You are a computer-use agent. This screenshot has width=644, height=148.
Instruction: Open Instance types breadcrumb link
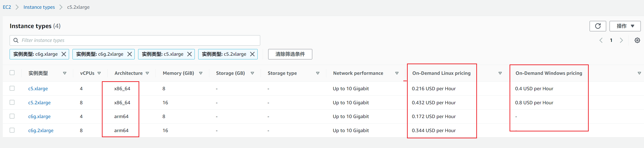(39, 7)
